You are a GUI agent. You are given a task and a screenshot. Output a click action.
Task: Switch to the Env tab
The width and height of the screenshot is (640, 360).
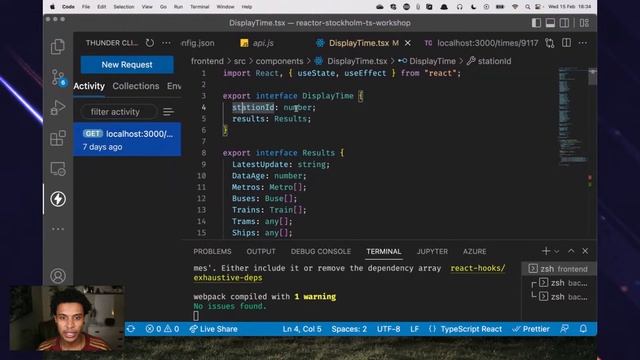[x=174, y=86]
